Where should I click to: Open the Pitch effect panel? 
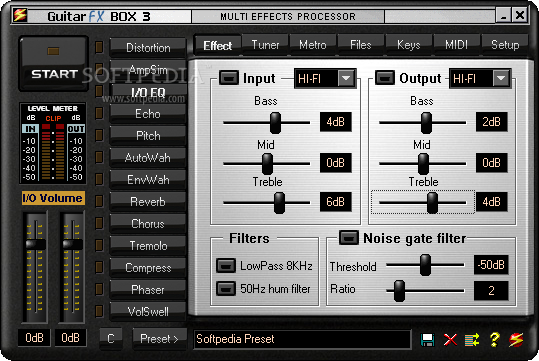[x=148, y=135]
